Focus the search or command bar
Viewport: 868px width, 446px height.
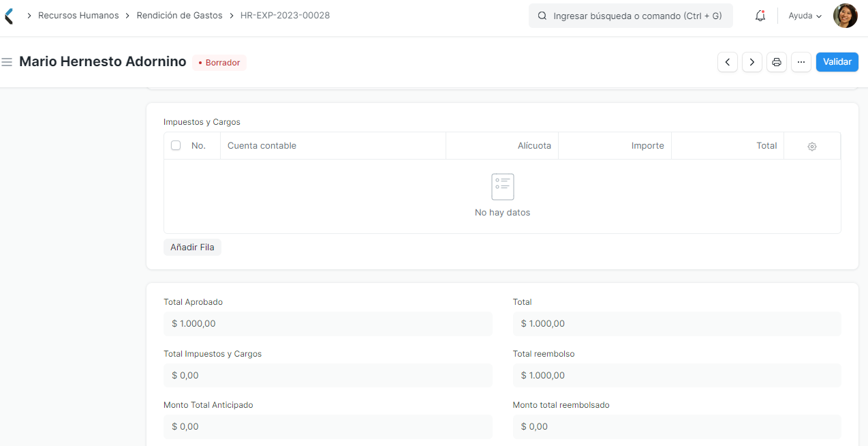point(631,16)
